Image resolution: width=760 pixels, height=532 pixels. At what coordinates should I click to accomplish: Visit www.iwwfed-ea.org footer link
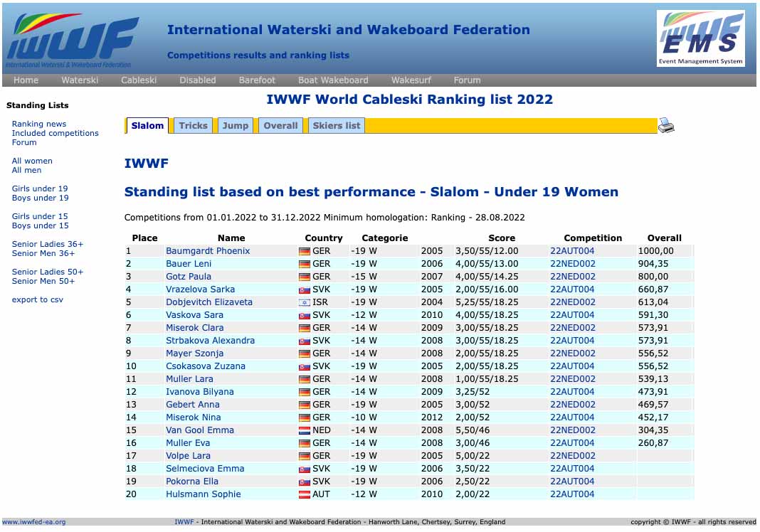coord(33,522)
